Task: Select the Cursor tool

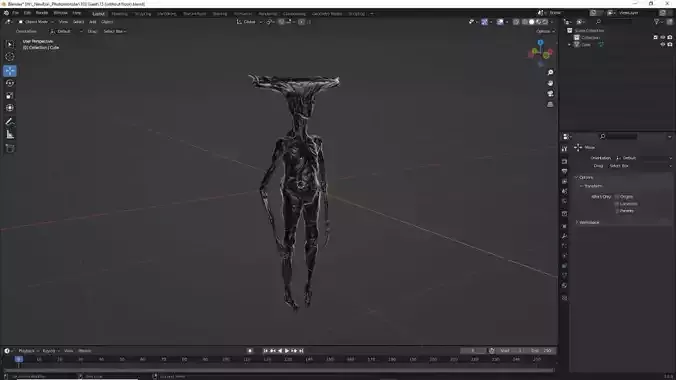Action: click(10, 57)
